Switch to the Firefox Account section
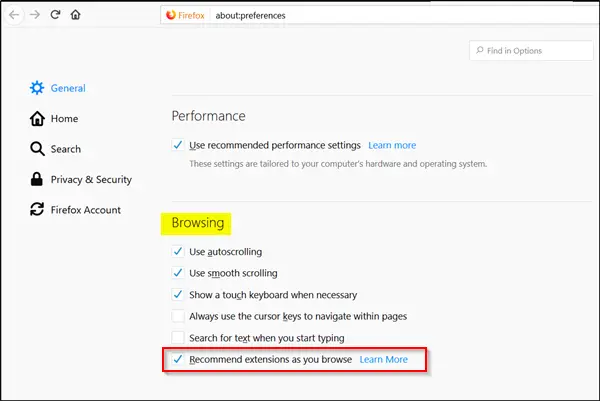 point(86,210)
